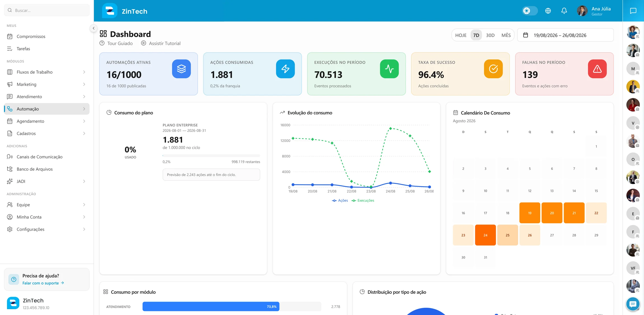644x315 pixels.
Task: Click the help question icon in support card
Action: point(14,279)
